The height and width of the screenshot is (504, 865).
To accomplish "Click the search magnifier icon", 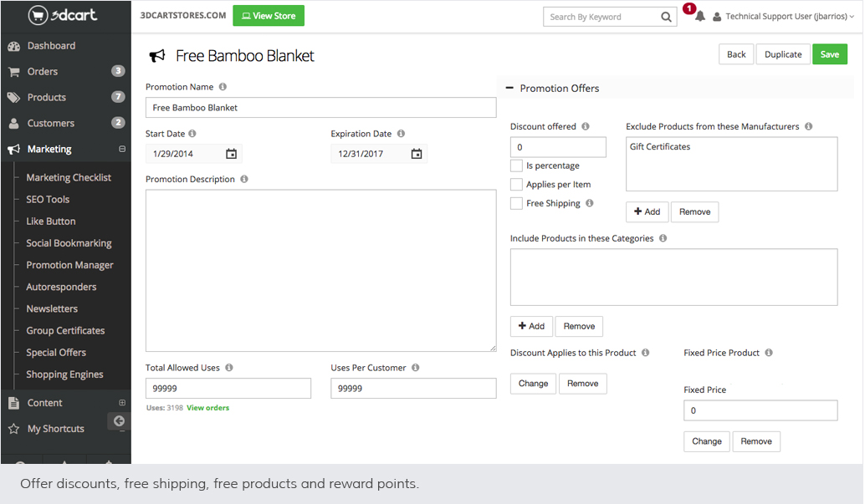I will tap(666, 17).
